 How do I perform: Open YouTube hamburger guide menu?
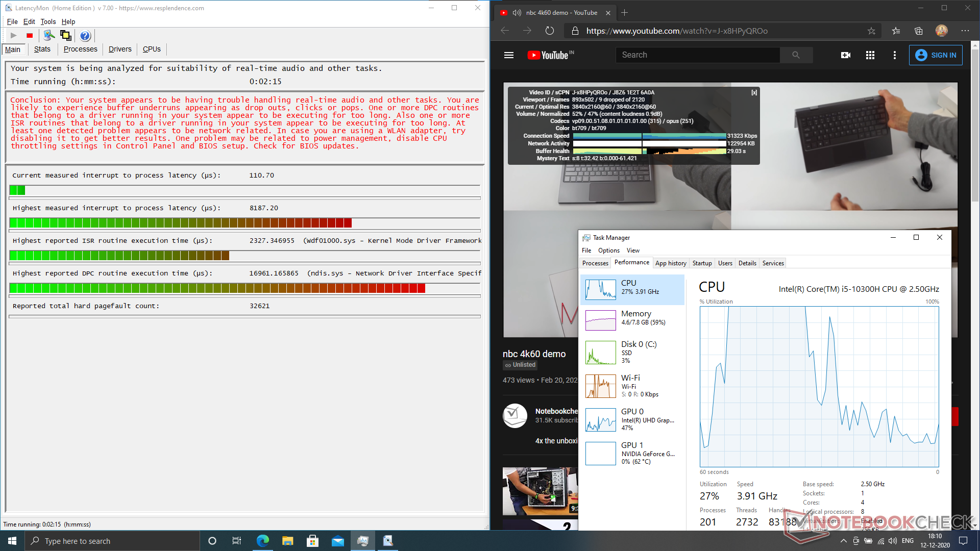(509, 55)
